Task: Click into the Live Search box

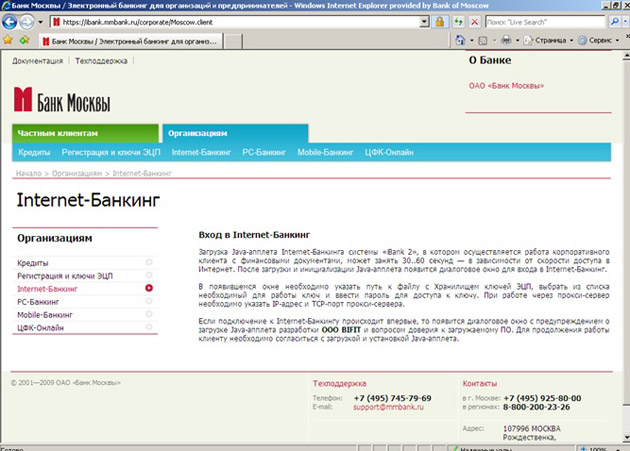Action: pyautogui.click(x=545, y=22)
